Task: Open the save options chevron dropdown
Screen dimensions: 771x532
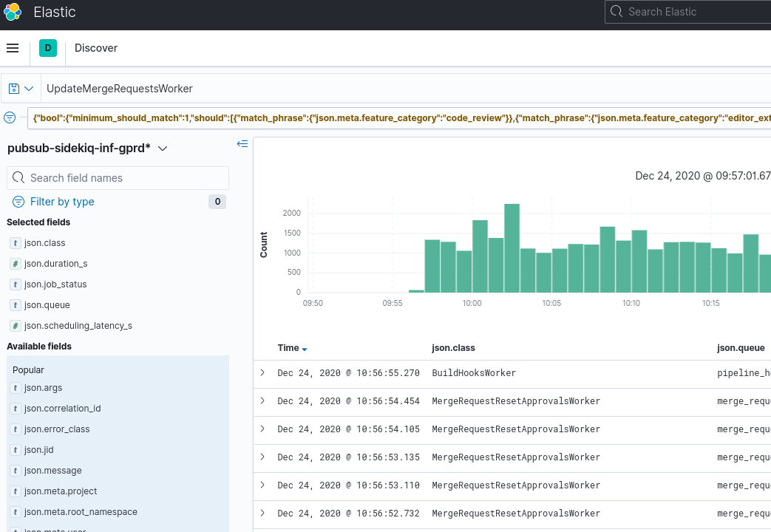Action: (x=29, y=87)
